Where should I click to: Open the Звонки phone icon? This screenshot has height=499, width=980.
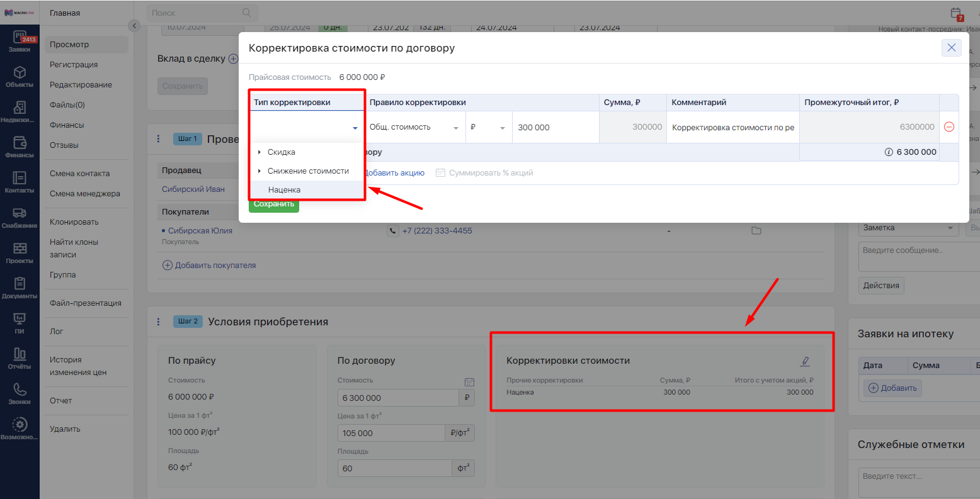coord(20,393)
